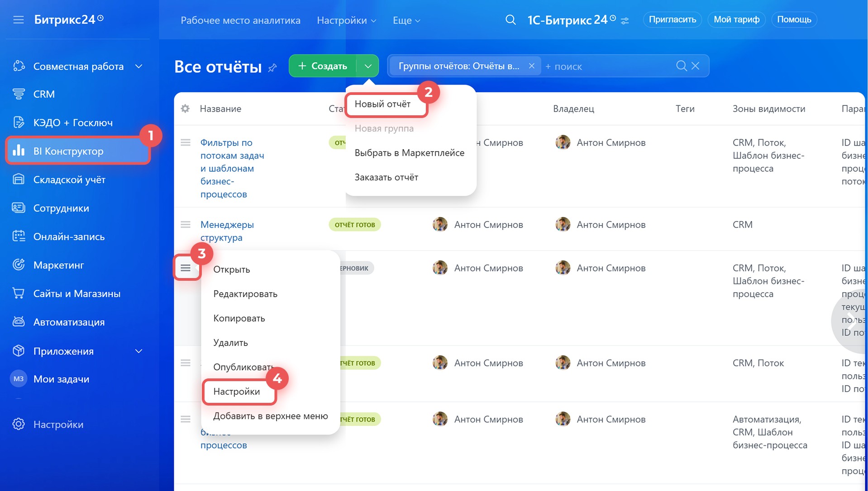Click the Пригласить button
This screenshot has height=491, width=868.
coord(672,19)
